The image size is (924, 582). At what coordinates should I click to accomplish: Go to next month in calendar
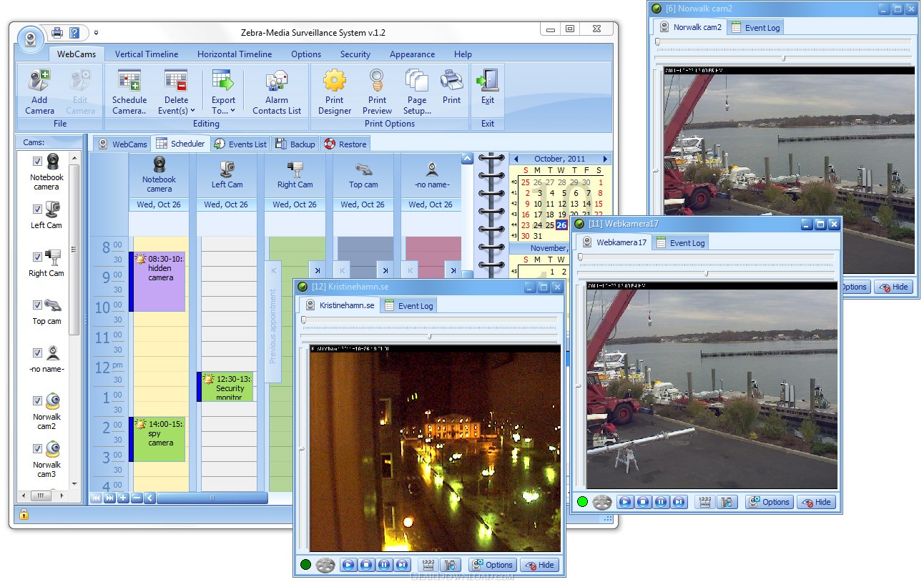(x=605, y=159)
